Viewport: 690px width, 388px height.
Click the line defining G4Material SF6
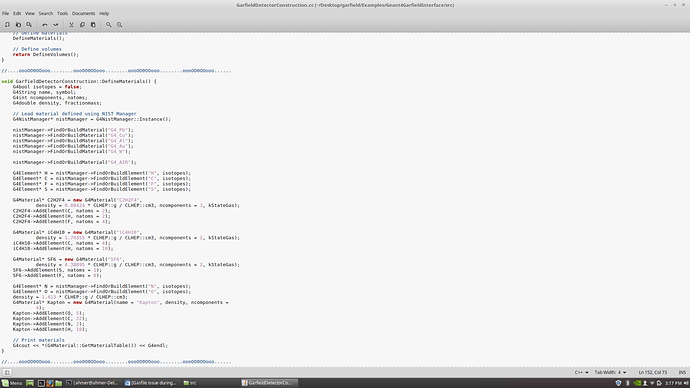[x=69, y=259]
